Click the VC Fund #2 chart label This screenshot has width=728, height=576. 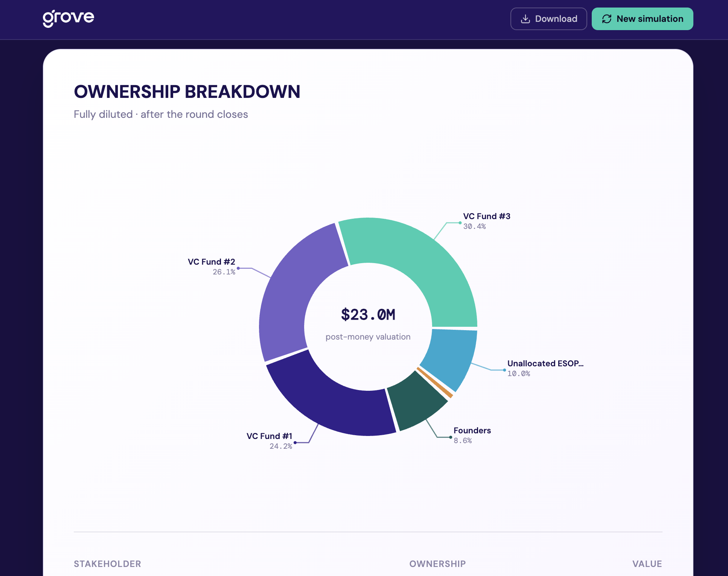pyautogui.click(x=211, y=262)
